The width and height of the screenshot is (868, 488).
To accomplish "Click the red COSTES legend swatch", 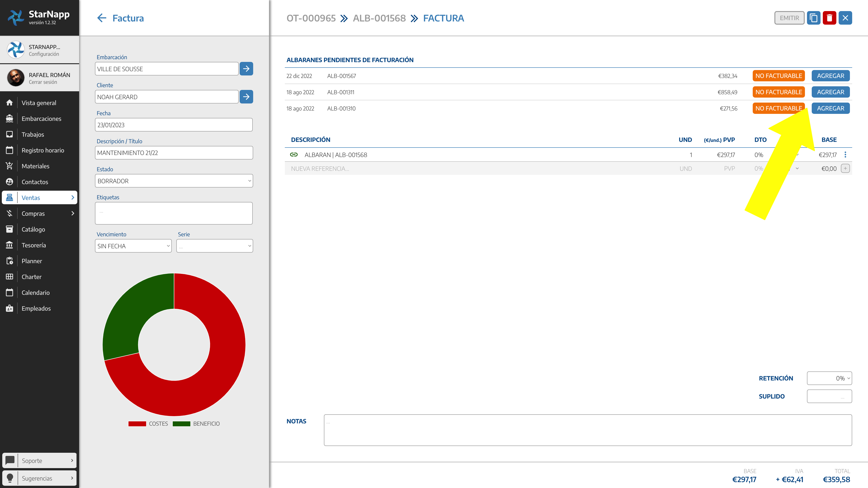I will click(x=137, y=424).
